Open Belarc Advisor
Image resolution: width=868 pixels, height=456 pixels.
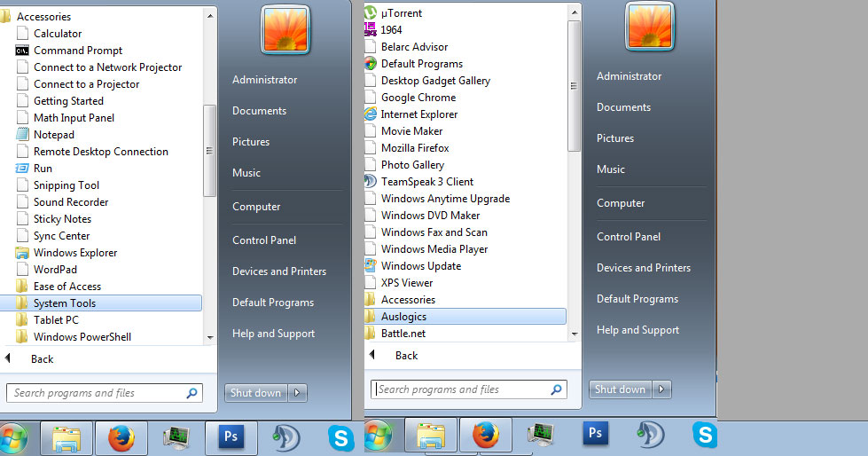coord(406,47)
